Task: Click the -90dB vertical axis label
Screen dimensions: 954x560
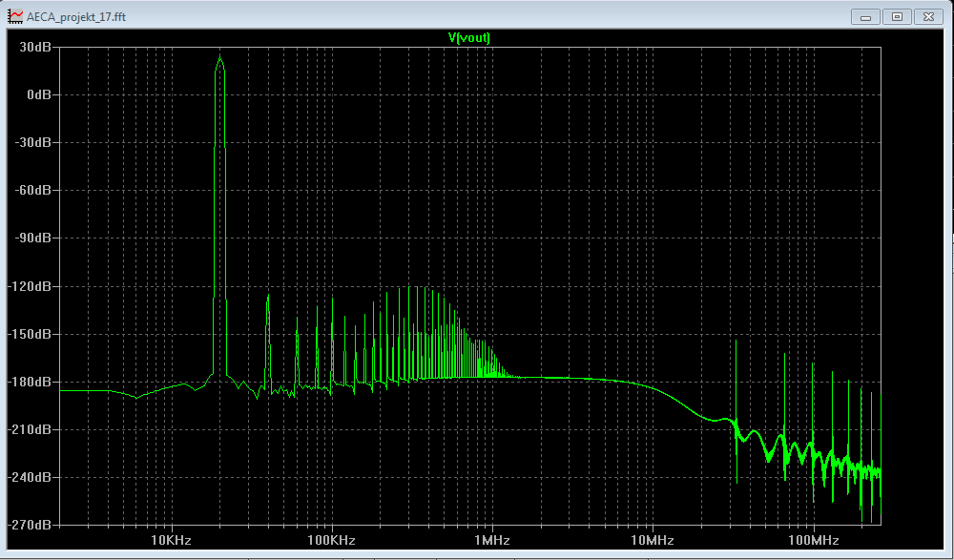Action: click(32, 238)
